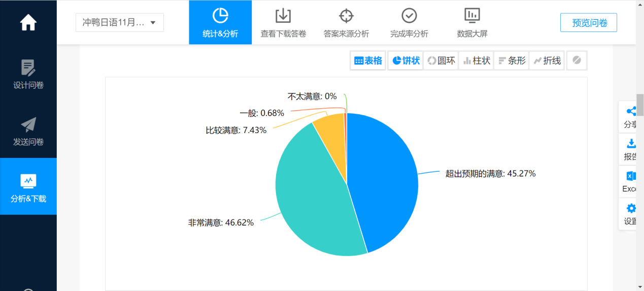This screenshot has width=644, height=291.
Task: Click label 非常满意: 46.62%
Action: (221, 222)
